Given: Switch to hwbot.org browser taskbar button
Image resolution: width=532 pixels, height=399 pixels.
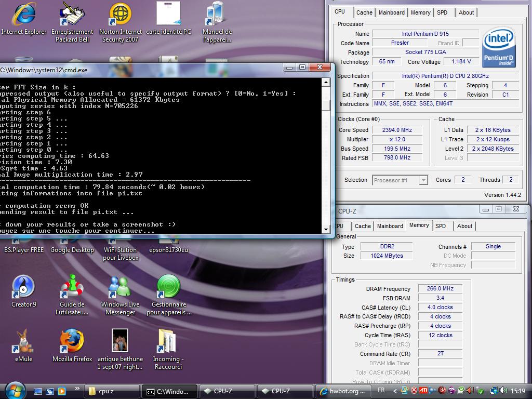Looking at the screenshot, I should point(343,391).
